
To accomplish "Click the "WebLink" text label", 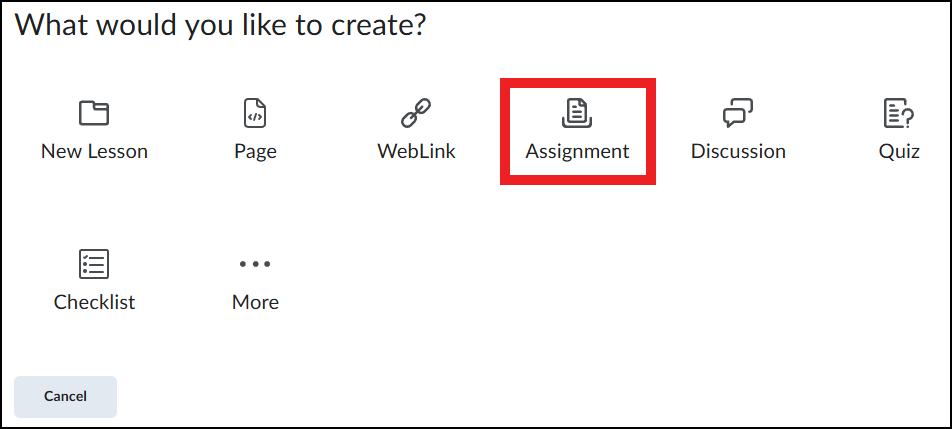I will pyautogui.click(x=416, y=151).
